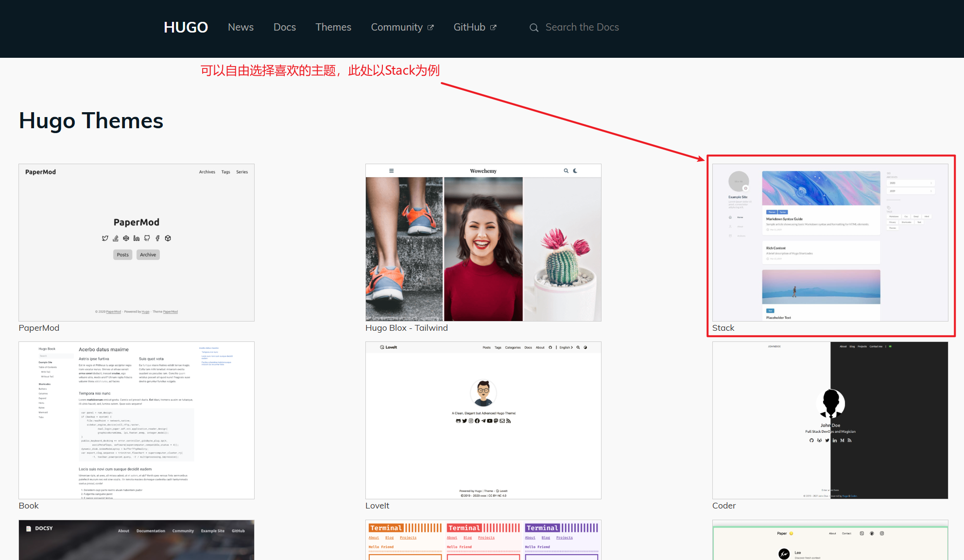Open the News menu item
Viewport: 964px width, 560px height.
click(x=241, y=27)
